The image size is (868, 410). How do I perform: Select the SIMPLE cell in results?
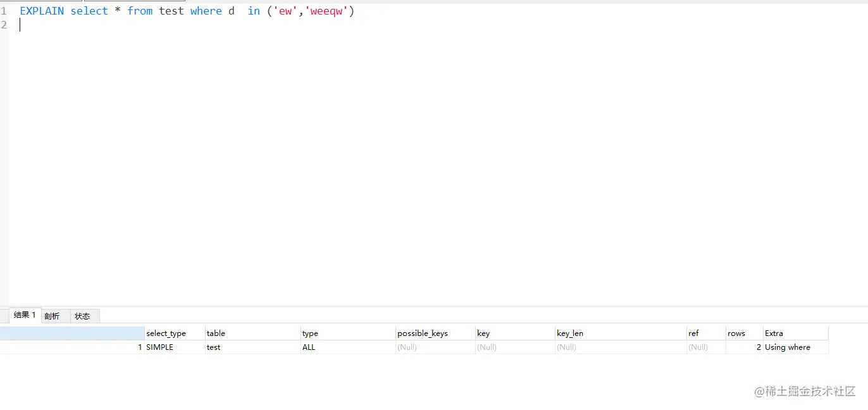tap(175, 347)
